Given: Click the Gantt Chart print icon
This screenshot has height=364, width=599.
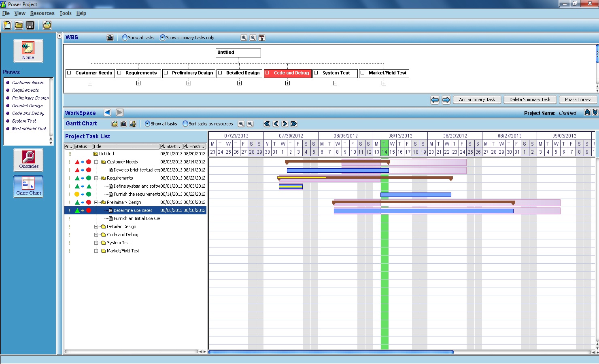Looking at the screenshot, I should [115, 124].
